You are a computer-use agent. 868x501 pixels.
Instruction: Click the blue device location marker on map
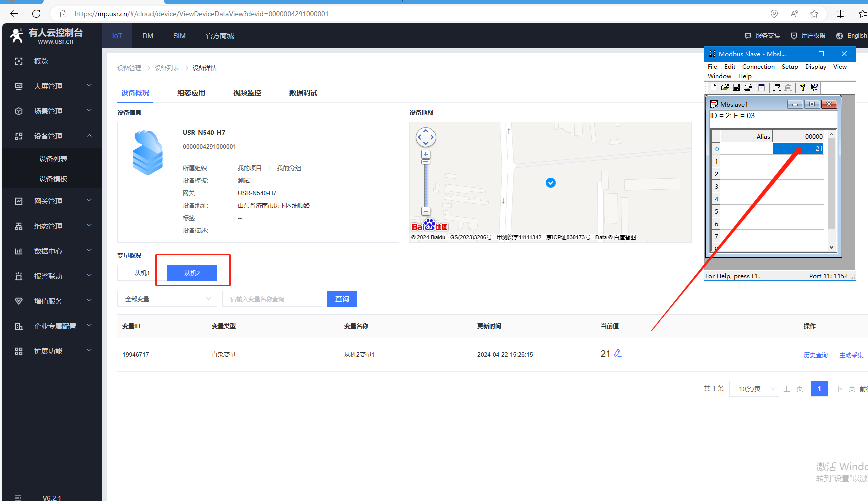click(x=551, y=183)
